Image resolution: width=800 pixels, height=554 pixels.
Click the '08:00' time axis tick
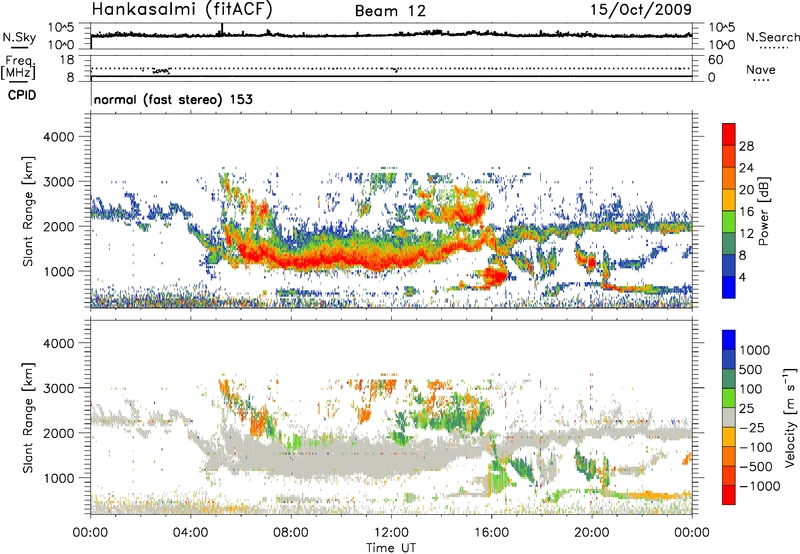(291, 533)
